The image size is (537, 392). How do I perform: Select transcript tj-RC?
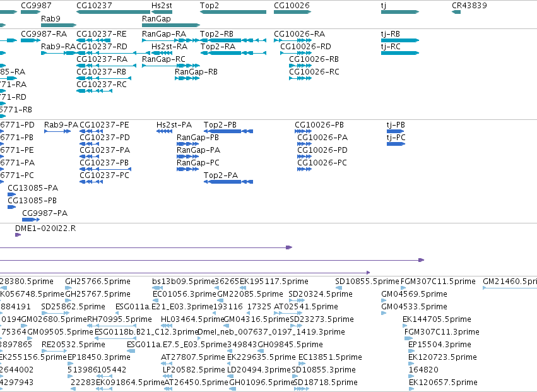point(391,47)
